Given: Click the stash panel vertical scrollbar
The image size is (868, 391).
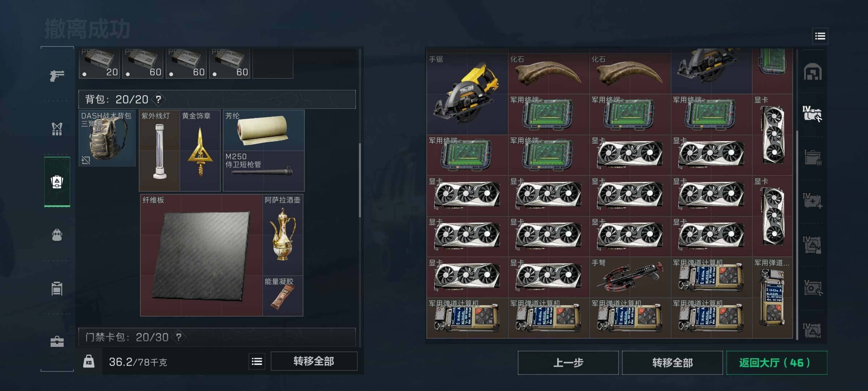Looking at the screenshot, I should [x=797, y=235].
